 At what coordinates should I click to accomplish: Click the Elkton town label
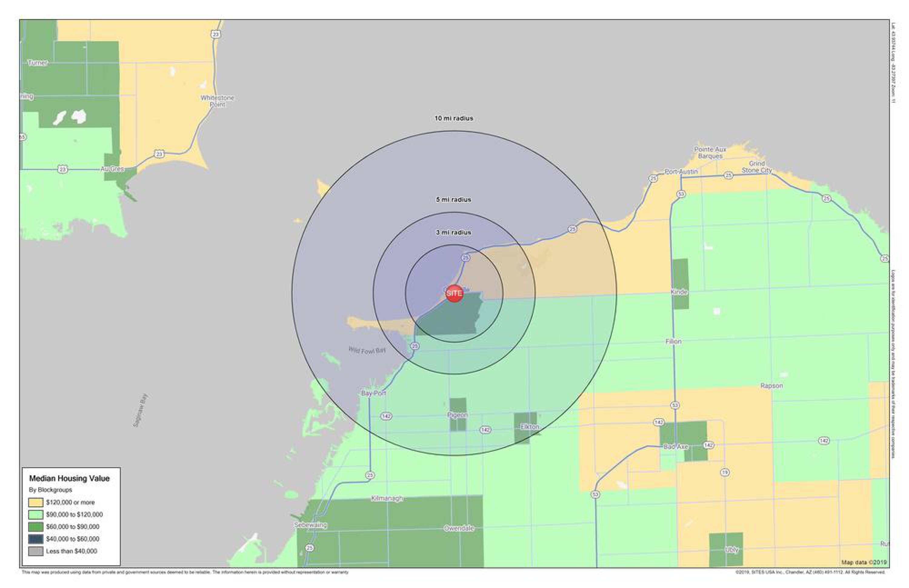point(529,427)
